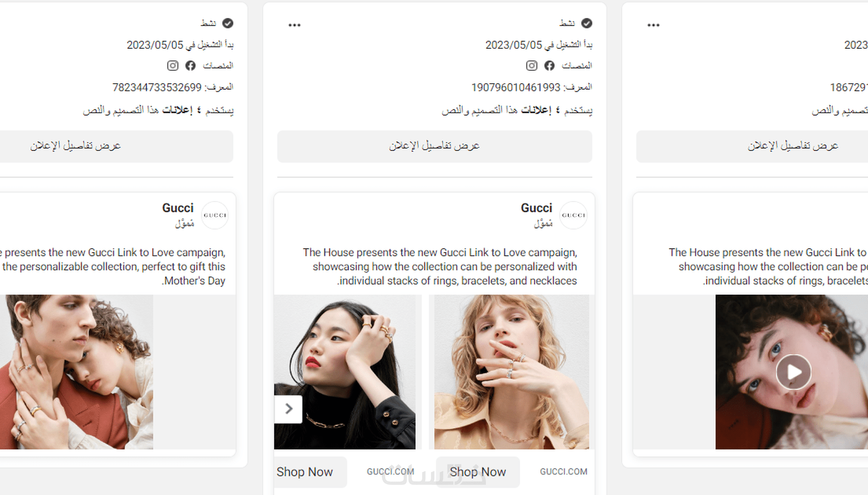
Task: Open couple embracing ad image in left card
Action: [77, 372]
